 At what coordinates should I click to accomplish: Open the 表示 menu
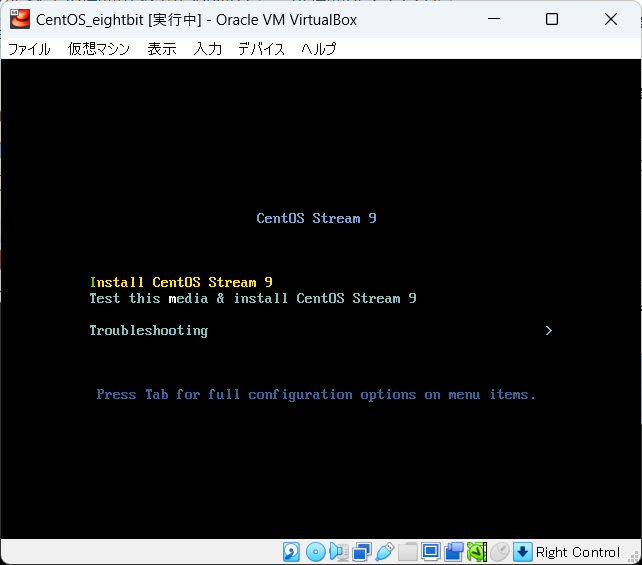pyautogui.click(x=162, y=49)
